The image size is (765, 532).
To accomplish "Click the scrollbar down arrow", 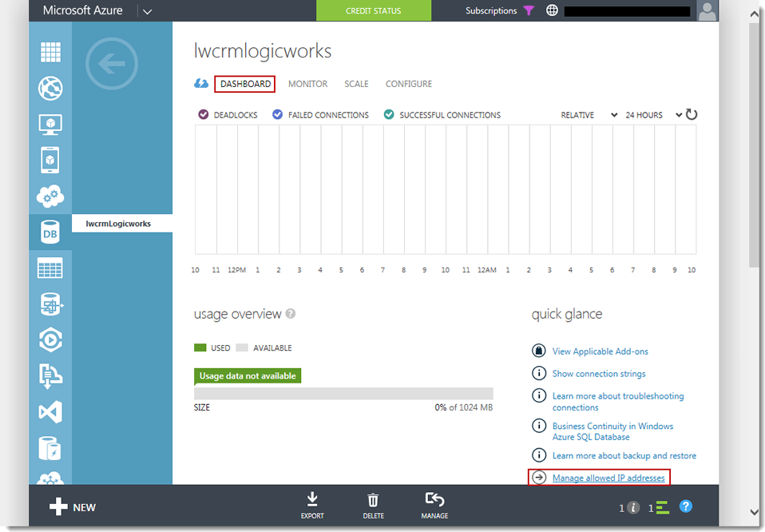I will 755,512.
